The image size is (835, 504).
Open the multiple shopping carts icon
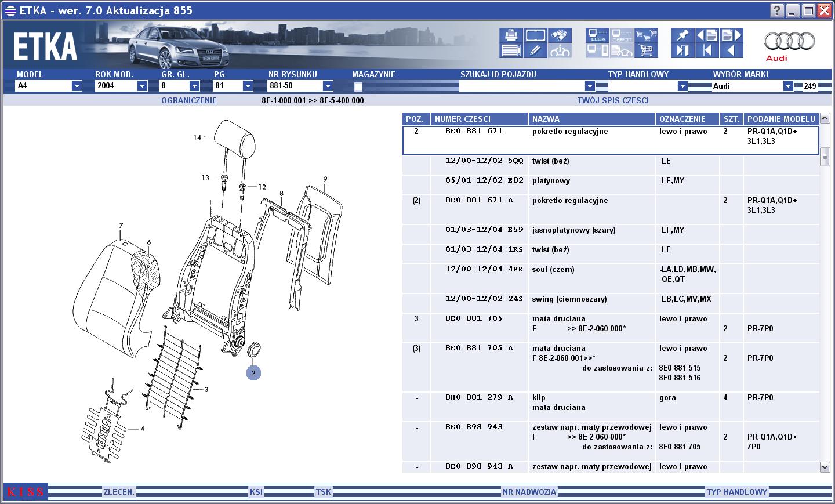[x=646, y=35]
